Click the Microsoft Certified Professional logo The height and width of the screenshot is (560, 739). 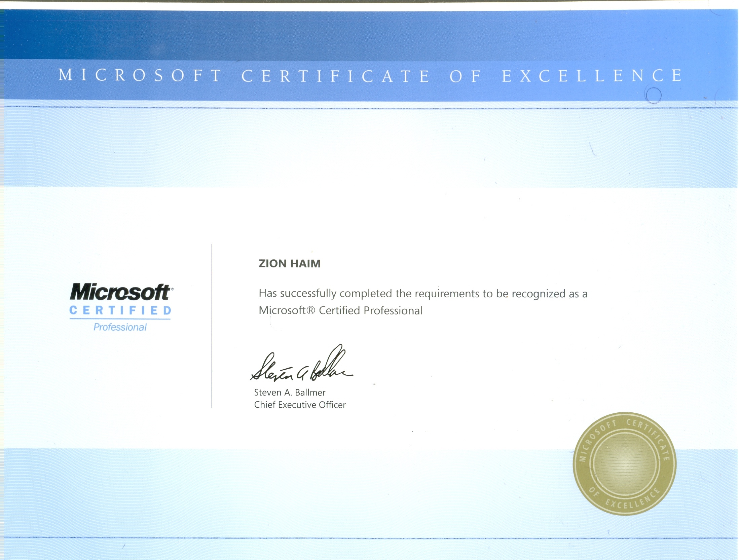[x=121, y=307]
